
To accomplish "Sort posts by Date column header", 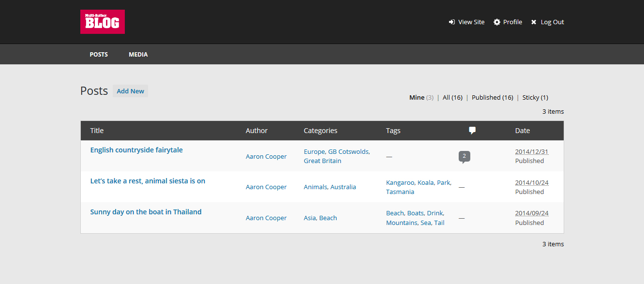I will pos(523,131).
